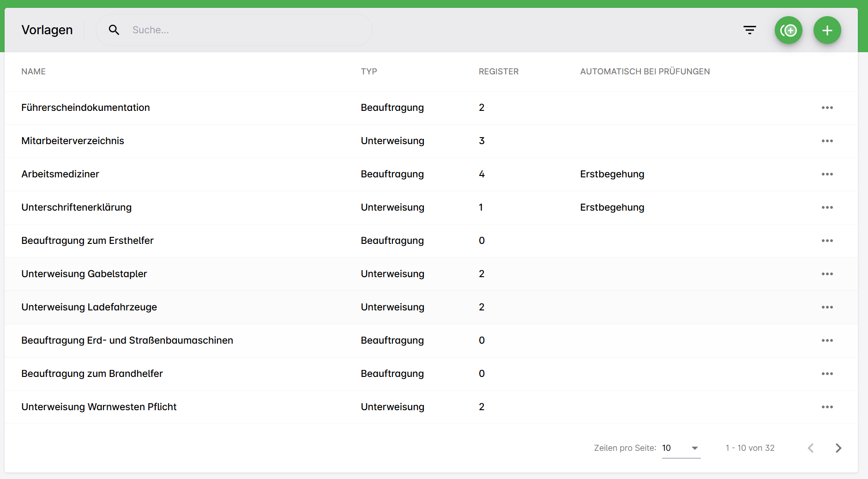Click the green duplicate-add template button
The width and height of the screenshot is (868, 479).
click(x=788, y=30)
